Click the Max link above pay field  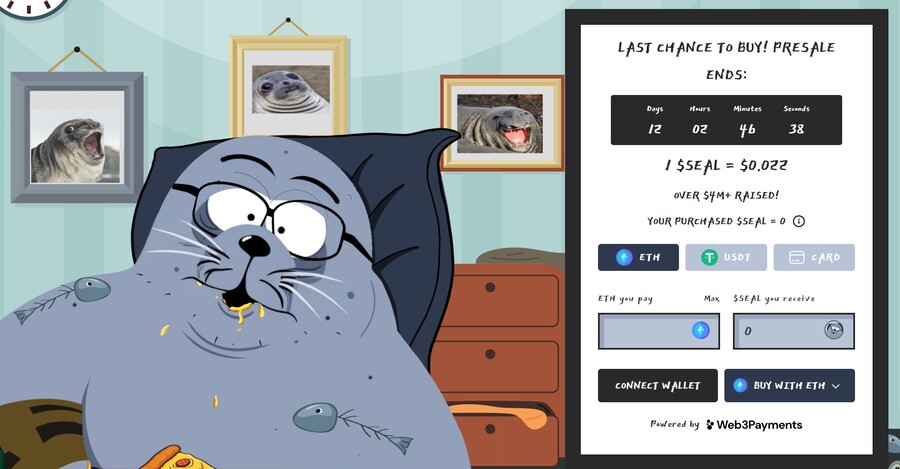711,299
